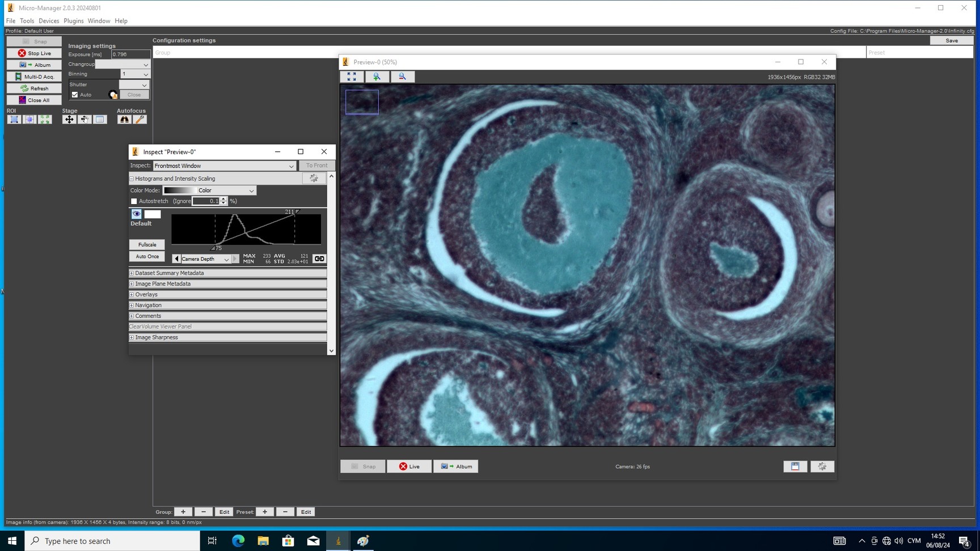Screen dimensions: 980x551
Task: Click the histogram link channels icon
Action: pos(319,259)
